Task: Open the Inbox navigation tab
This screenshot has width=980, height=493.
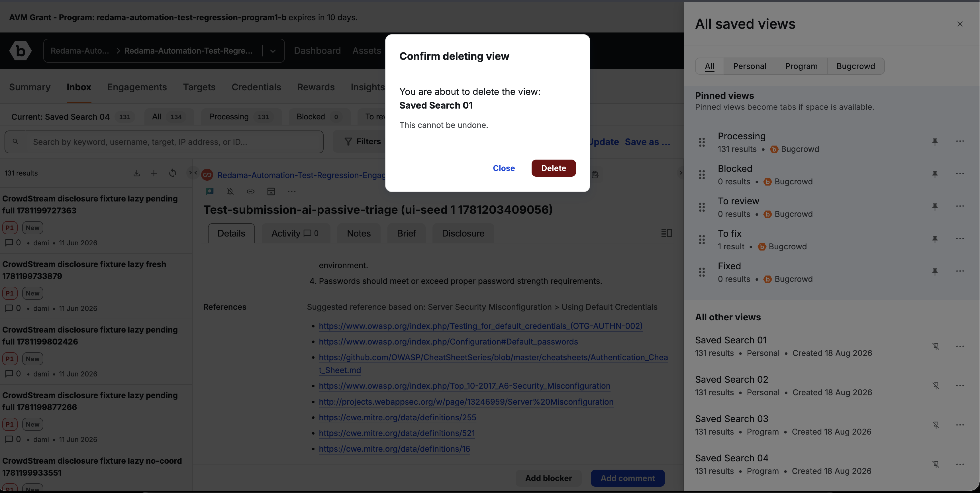Action: [x=79, y=87]
